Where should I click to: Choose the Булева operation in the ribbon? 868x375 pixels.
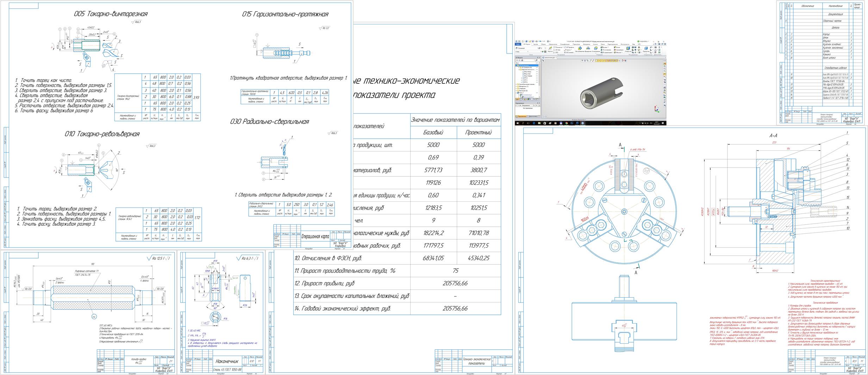pyautogui.click(x=604, y=47)
